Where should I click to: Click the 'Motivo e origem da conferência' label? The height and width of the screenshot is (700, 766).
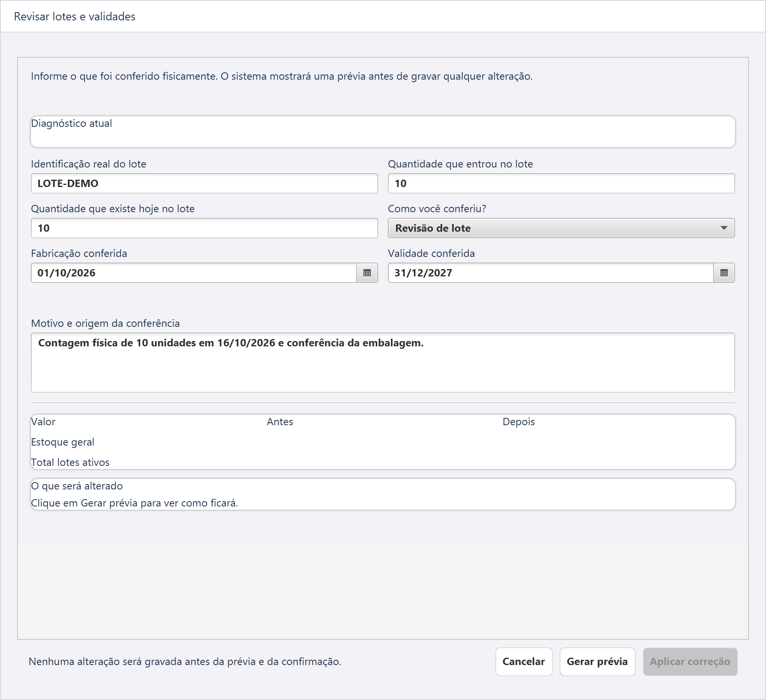[105, 323]
